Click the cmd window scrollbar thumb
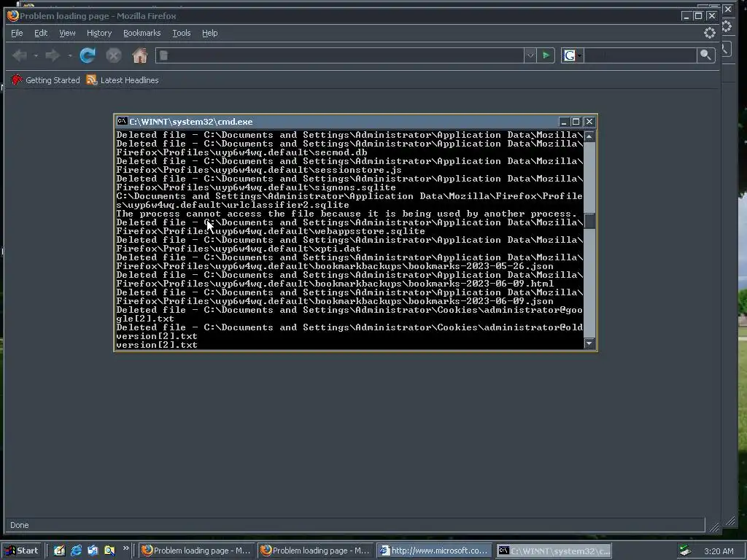The width and height of the screenshot is (747, 560). pos(589,221)
